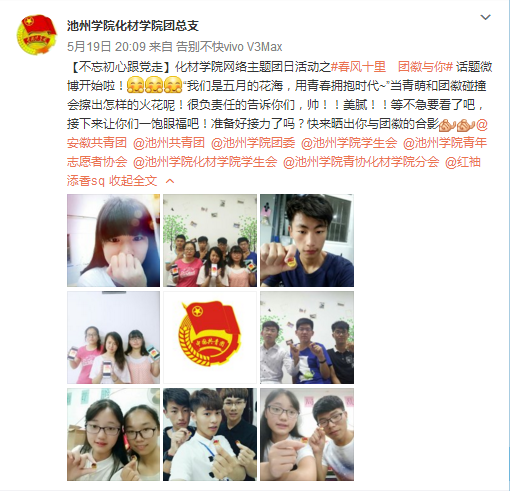Open the poster's League badge avatar
Screen dimensions: 510x491
pos(36,34)
